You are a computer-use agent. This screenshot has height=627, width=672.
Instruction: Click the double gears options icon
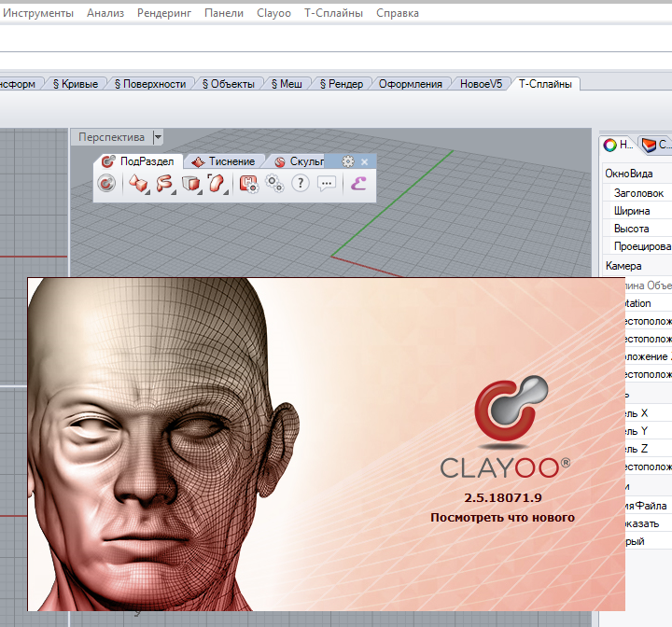274,184
